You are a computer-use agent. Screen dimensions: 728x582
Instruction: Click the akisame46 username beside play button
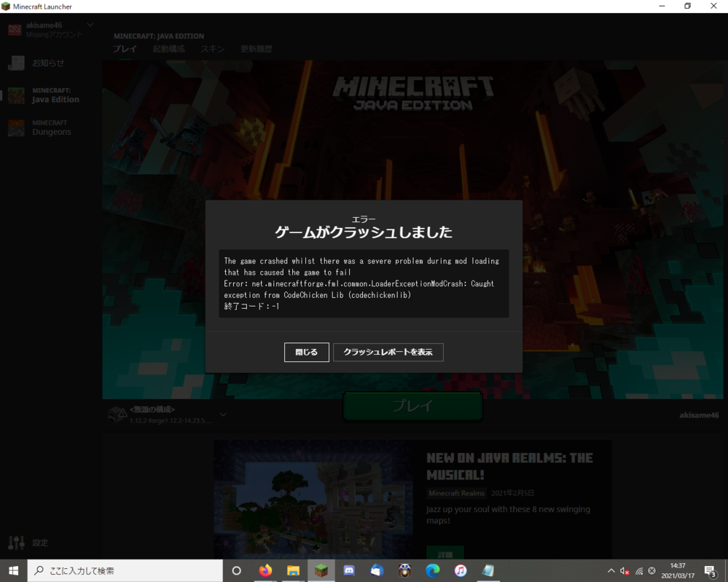click(699, 415)
